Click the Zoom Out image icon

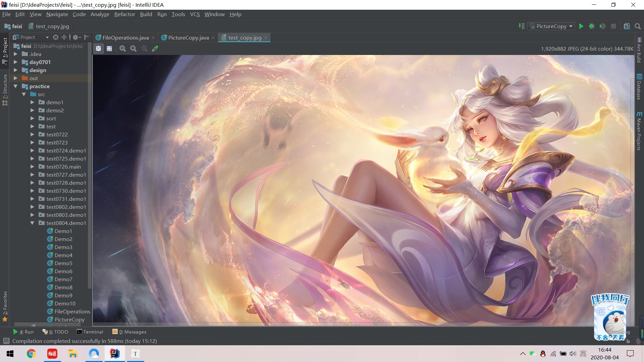(133, 49)
